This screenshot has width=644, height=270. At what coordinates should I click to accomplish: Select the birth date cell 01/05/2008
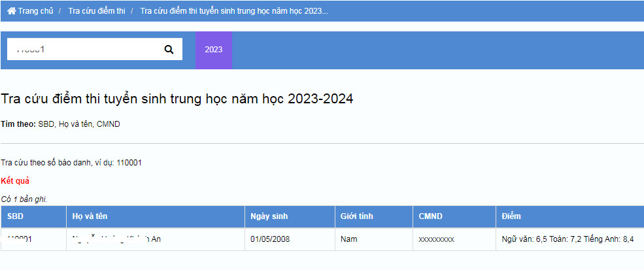(290, 239)
